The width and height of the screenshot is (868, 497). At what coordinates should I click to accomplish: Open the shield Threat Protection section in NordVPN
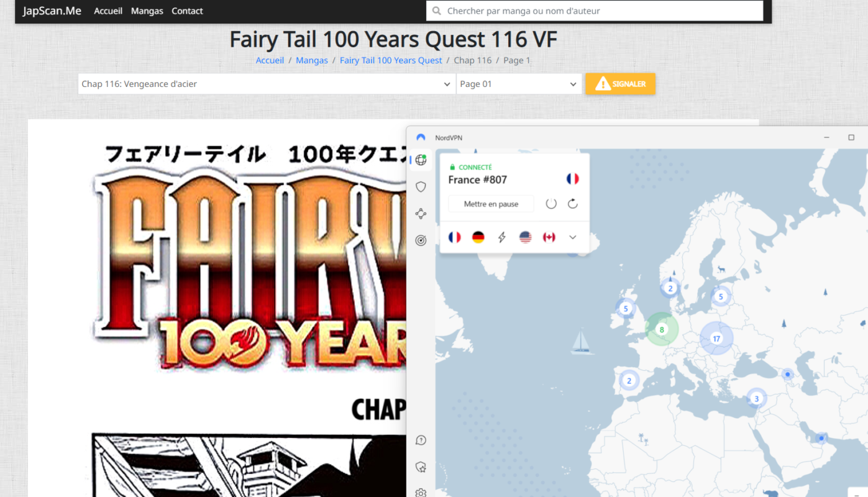click(x=421, y=187)
